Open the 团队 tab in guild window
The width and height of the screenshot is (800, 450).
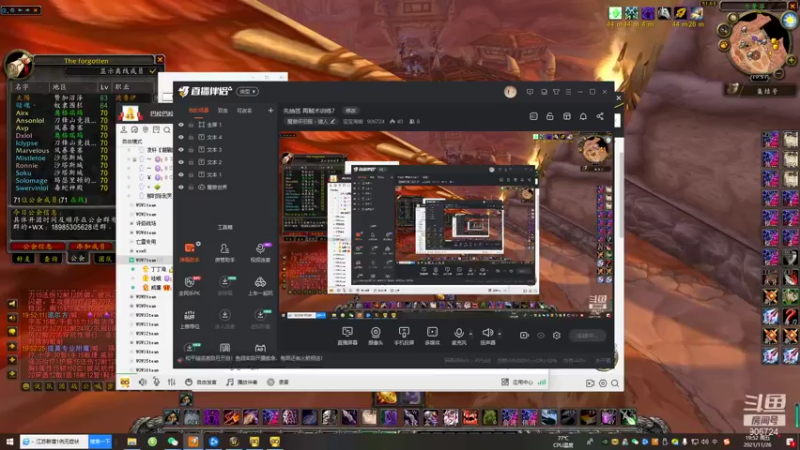[x=105, y=259]
